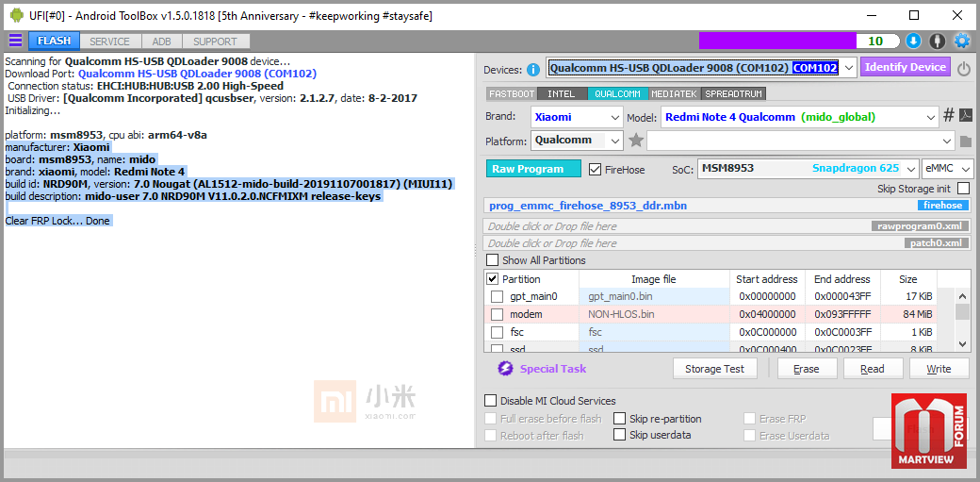
Task: Click the Special Task link
Action: point(553,369)
